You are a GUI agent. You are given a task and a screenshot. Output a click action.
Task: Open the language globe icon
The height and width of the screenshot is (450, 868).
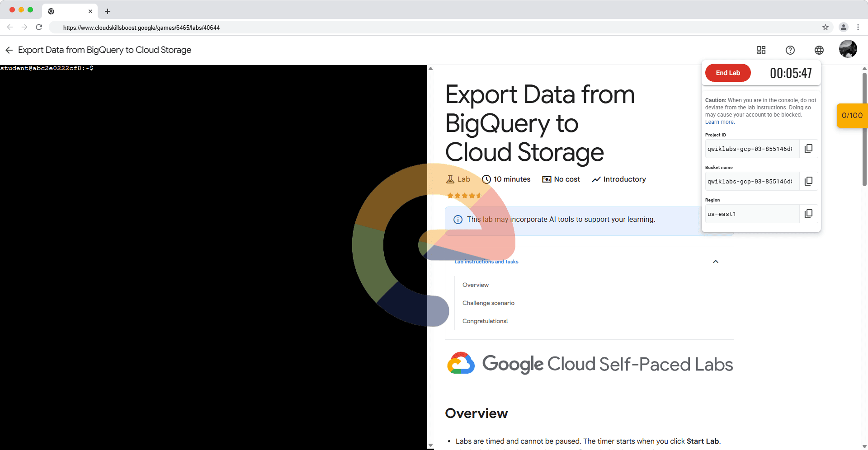coord(819,50)
